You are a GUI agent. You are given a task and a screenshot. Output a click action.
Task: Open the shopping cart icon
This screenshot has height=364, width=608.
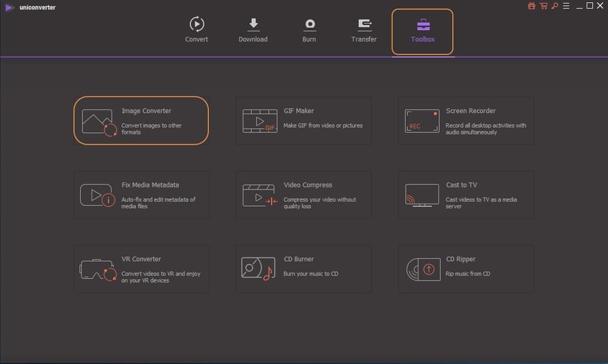543,6
